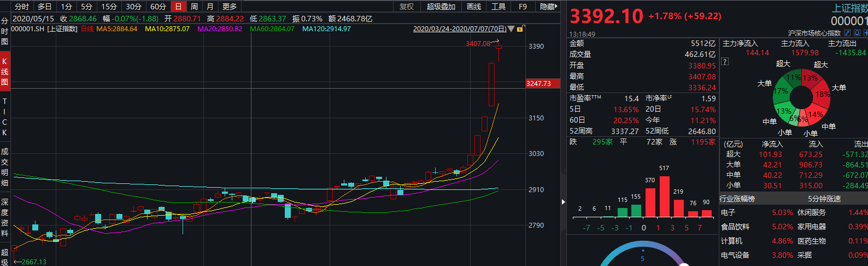This screenshot has height=266, width=868.
Task: Click the bell alert icon
Action: 858,33
